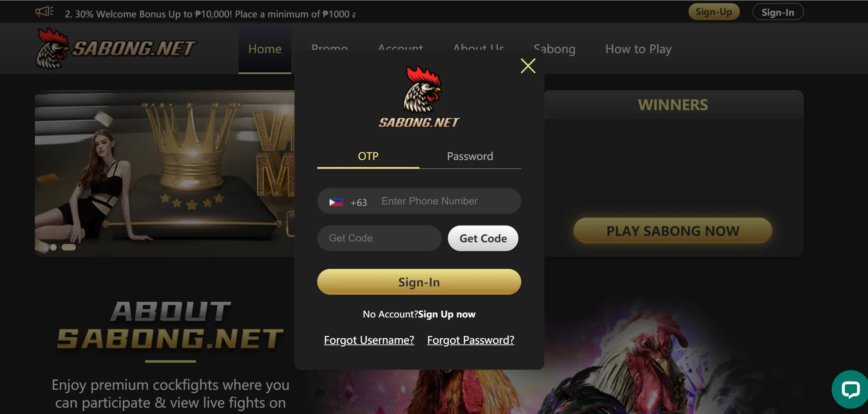
Task: Enable the How to Play section toggle
Action: 638,49
